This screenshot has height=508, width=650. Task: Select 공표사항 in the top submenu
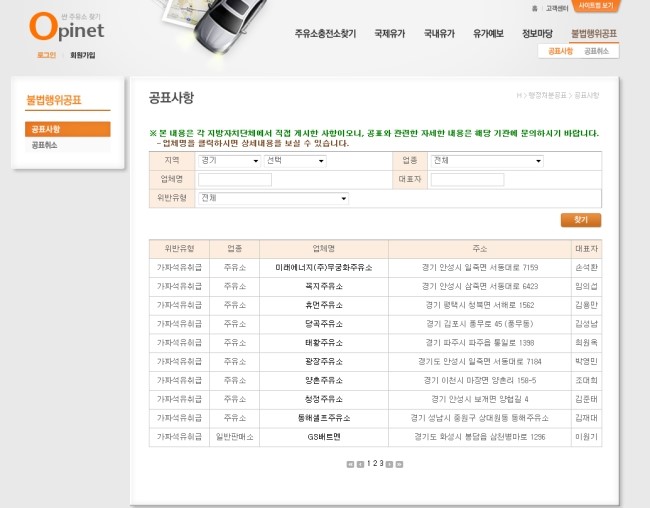(x=560, y=51)
